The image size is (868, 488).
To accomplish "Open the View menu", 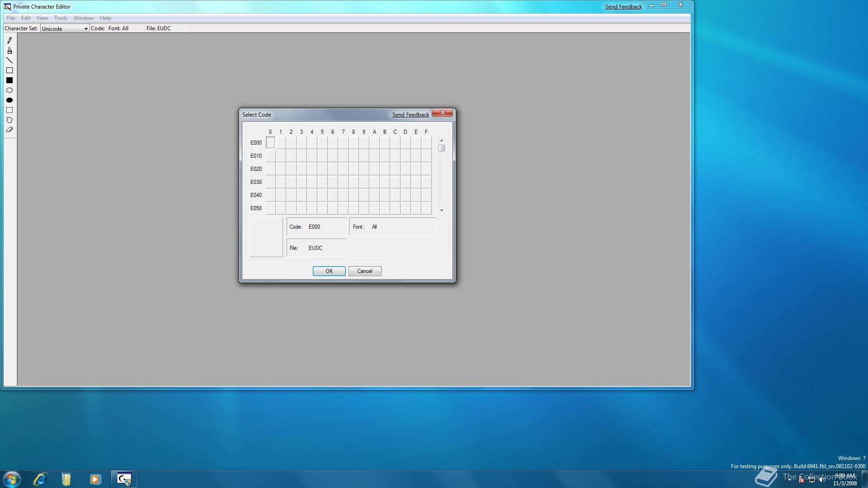I will (42, 18).
